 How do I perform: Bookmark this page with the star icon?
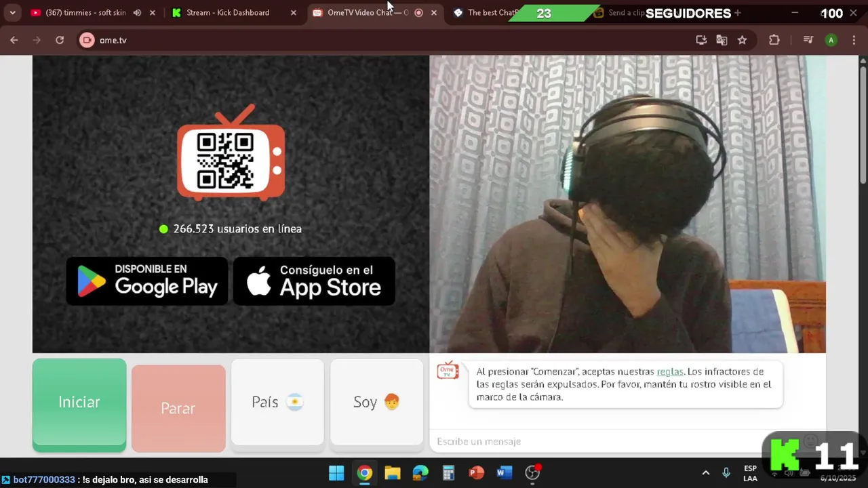click(x=742, y=40)
